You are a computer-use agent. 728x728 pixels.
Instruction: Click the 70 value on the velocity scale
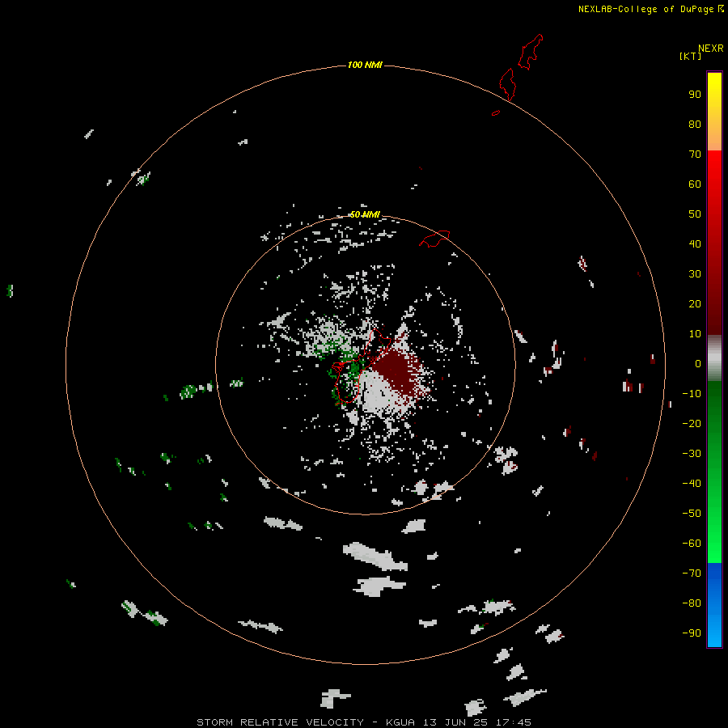tap(695, 154)
